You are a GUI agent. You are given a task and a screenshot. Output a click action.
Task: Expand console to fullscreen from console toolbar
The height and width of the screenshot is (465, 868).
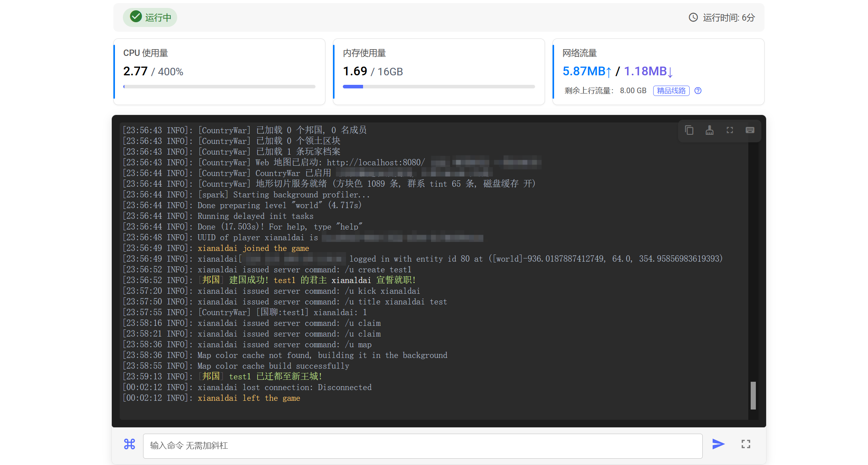pyautogui.click(x=730, y=130)
